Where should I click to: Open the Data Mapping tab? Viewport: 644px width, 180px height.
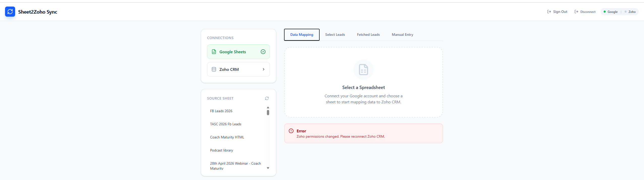(302, 35)
